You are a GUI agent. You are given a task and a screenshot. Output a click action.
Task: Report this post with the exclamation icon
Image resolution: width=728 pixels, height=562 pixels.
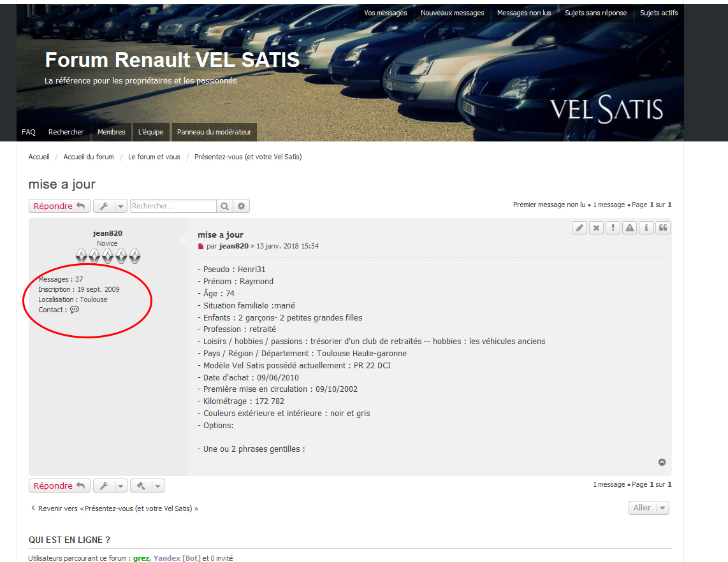[613, 227]
